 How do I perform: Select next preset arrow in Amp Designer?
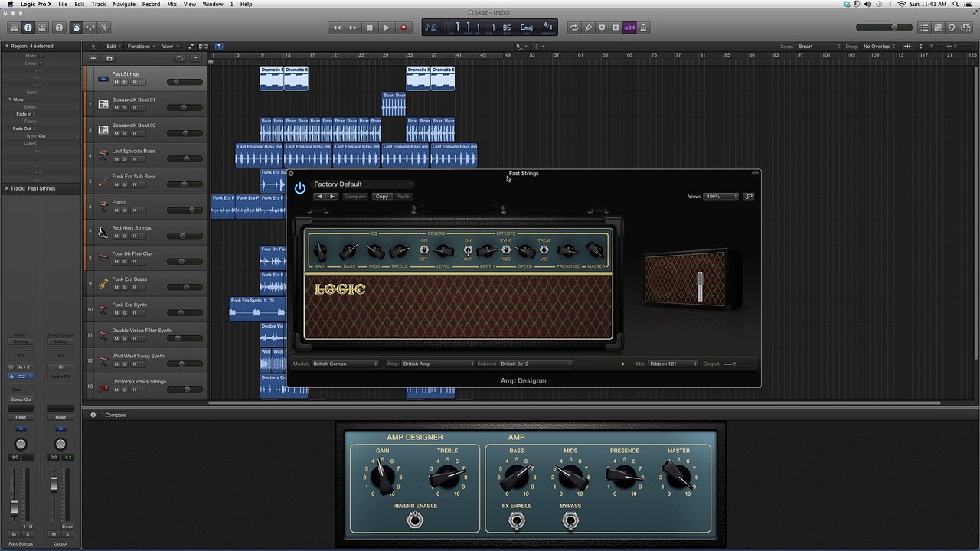tap(332, 197)
